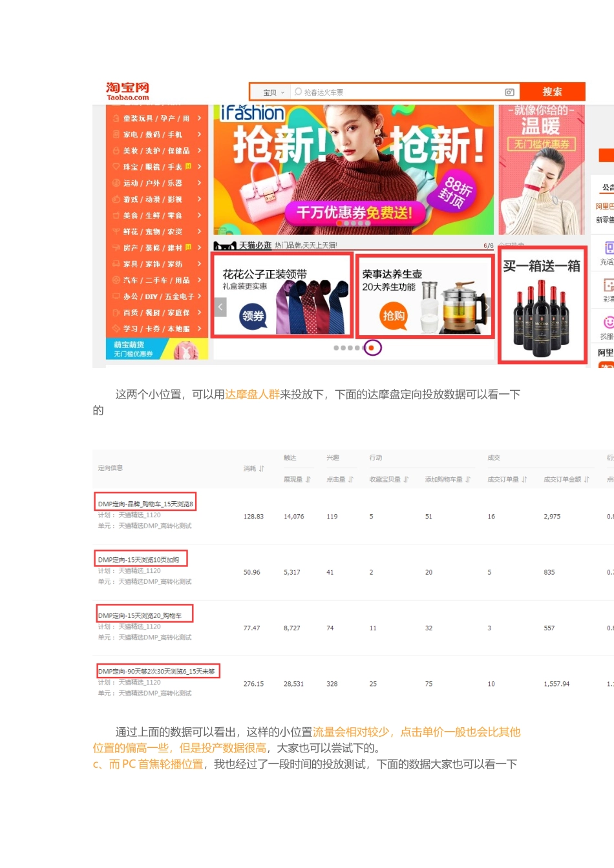Click the icon beside 鲜花 / 宠物 / 农资
The image size is (614, 868).
pos(116,231)
